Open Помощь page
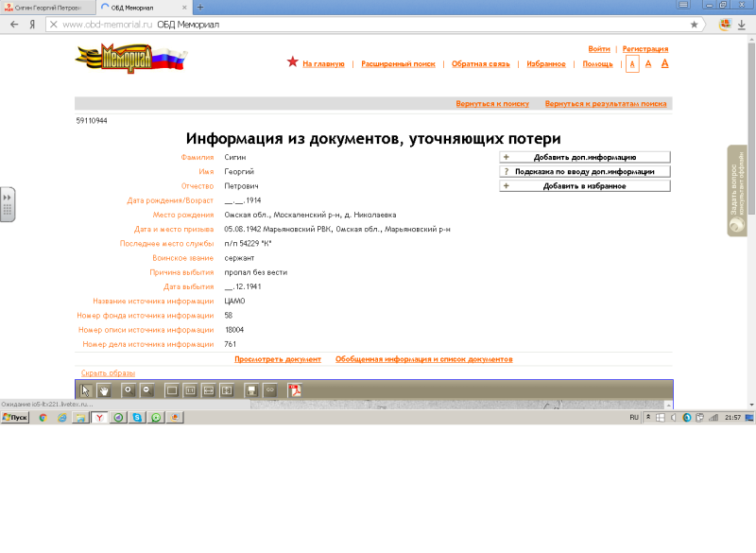The width and height of the screenshot is (756, 553). 597,63
